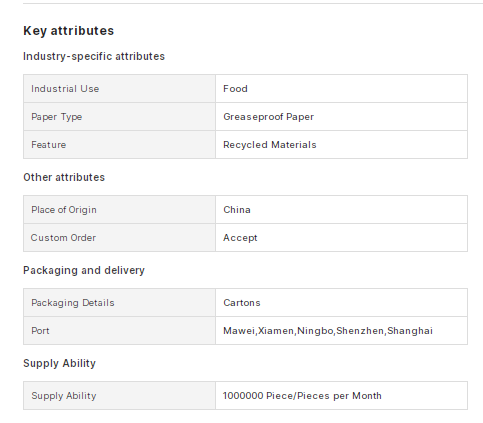
Task: Click the Paper Type label
Action: coord(57,117)
